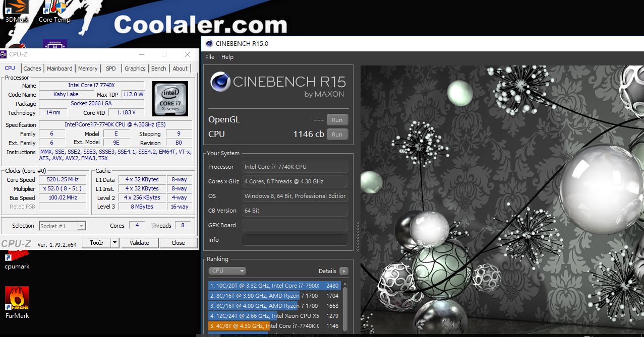The height and width of the screenshot is (337, 644).
Task: Click the Cores x GHz field
Action: coord(295,181)
